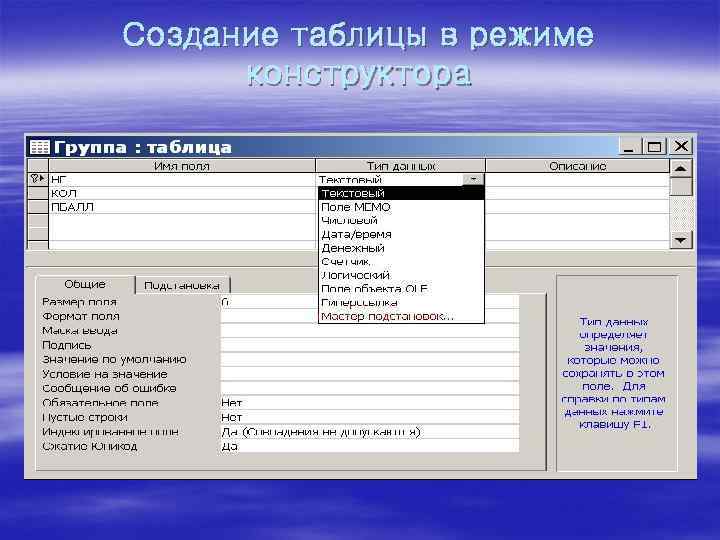This screenshot has height=540, width=720.
Task: Click the Пустые строки value Нет
Action: 370,417
